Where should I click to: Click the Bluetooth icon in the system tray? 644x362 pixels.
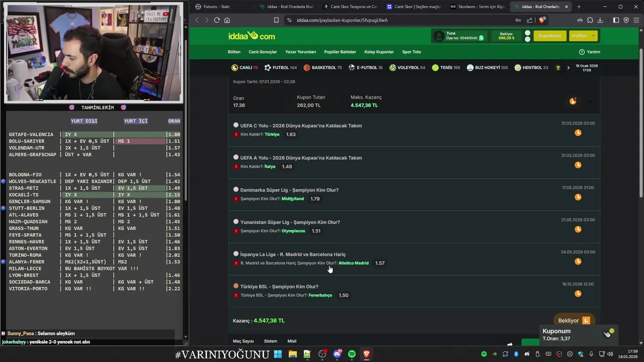click(516, 354)
